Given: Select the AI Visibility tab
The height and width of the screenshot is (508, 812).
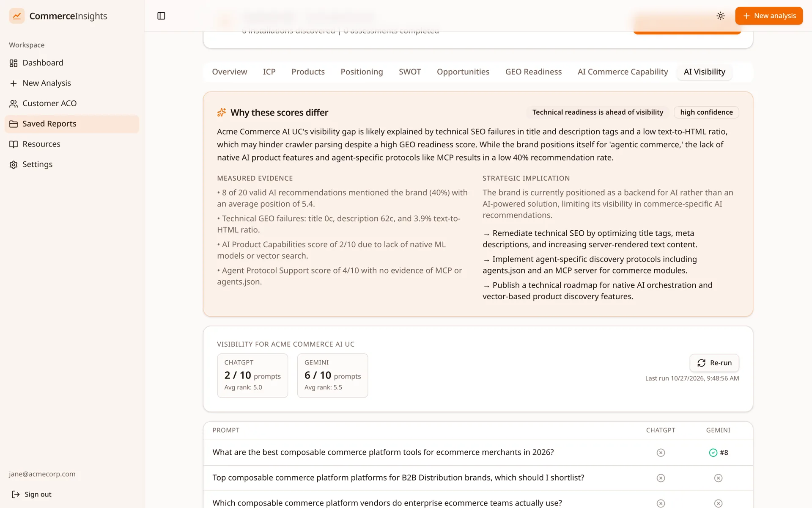Looking at the screenshot, I should [x=704, y=72].
